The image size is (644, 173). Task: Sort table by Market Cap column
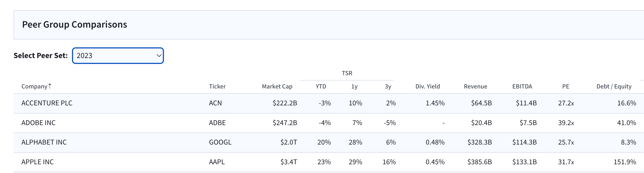pos(277,86)
